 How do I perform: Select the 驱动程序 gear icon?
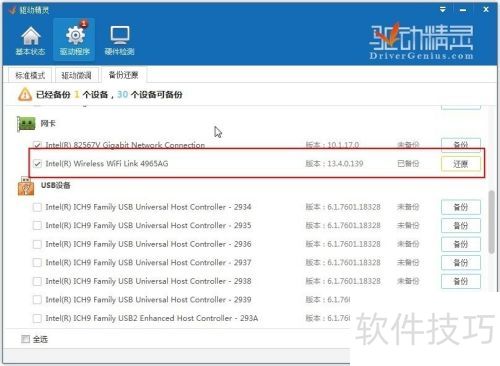[75, 40]
